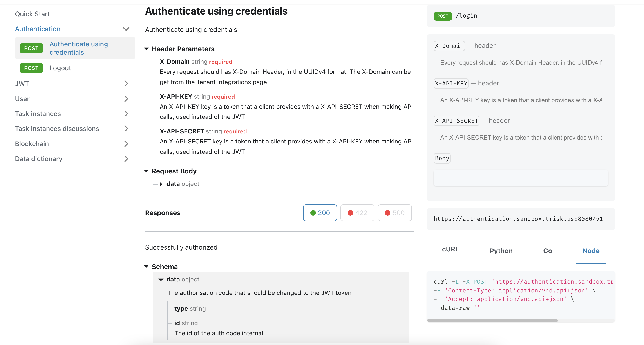The image size is (644, 345).
Task: Expand the Blockchain sidebar section
Action: [x=126, y=144]
